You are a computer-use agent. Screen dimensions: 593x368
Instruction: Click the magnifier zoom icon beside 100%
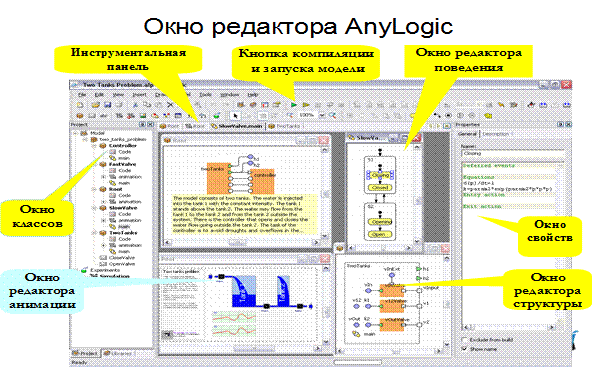[x=332, y=115]
